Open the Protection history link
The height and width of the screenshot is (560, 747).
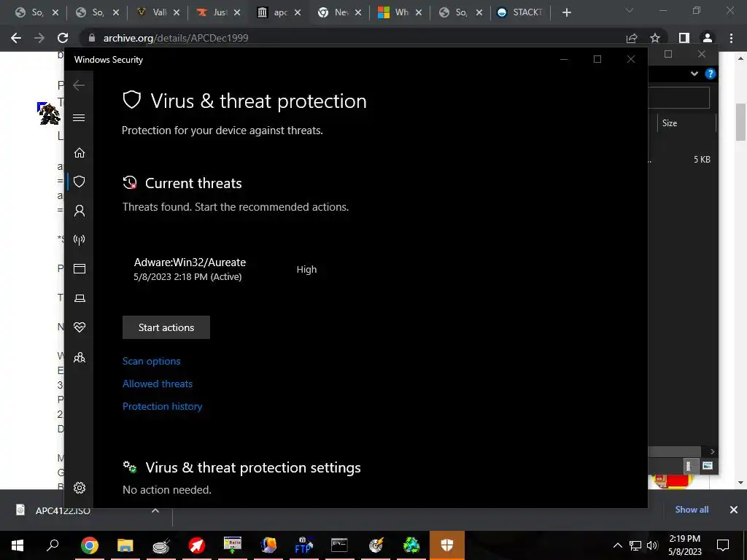[163, 406]
